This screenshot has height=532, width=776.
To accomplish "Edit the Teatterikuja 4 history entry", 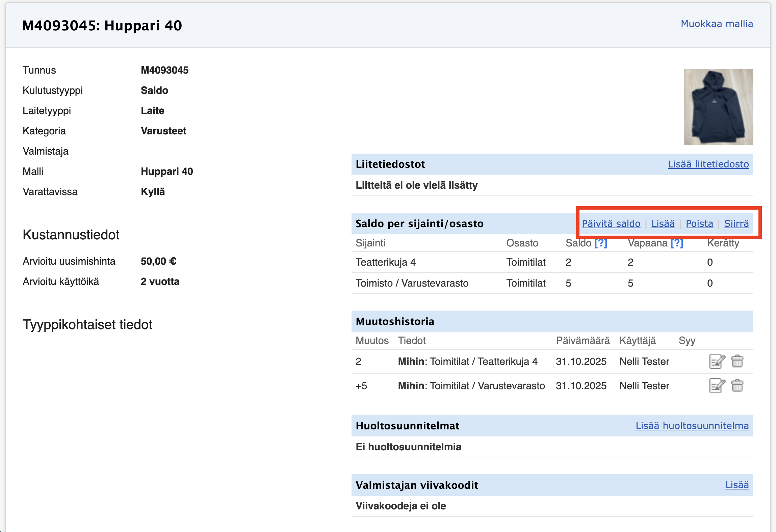I will [717, 362].
